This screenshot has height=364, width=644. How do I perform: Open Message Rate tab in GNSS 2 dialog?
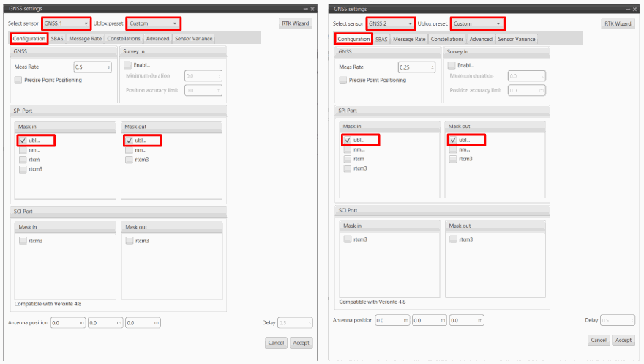click(x=409, y=39)
